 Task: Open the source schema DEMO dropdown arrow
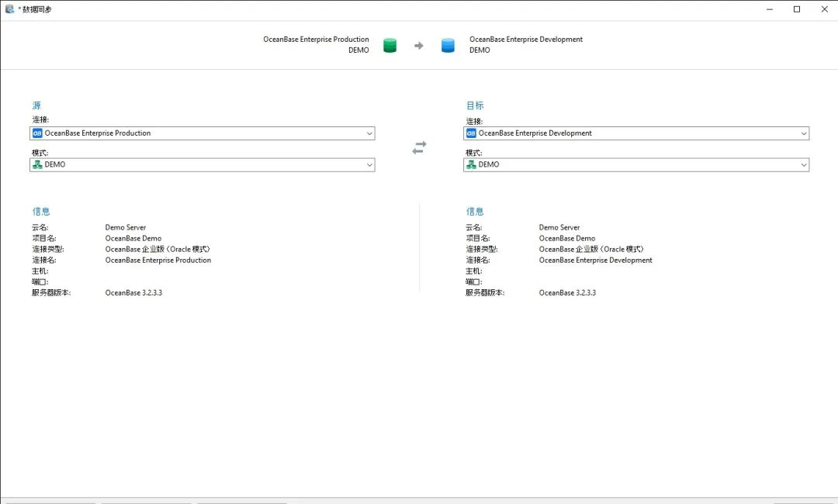[x=369, y=165]
